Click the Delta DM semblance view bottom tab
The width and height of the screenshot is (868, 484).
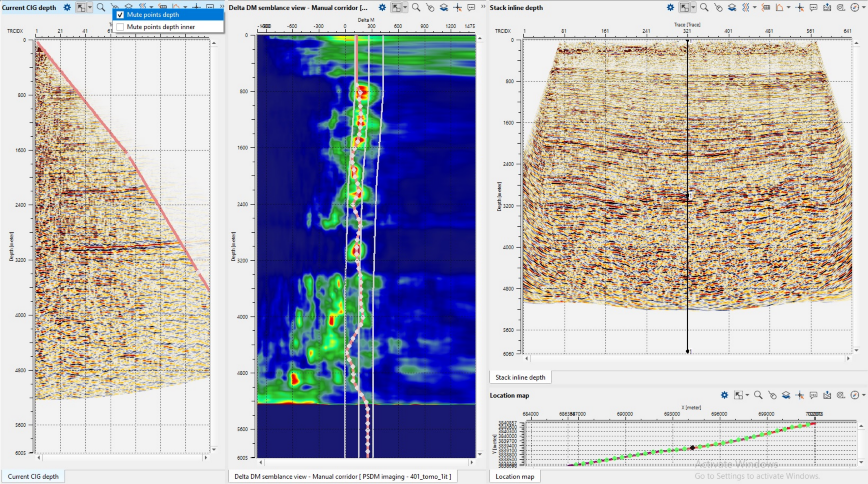coord(342,476)
